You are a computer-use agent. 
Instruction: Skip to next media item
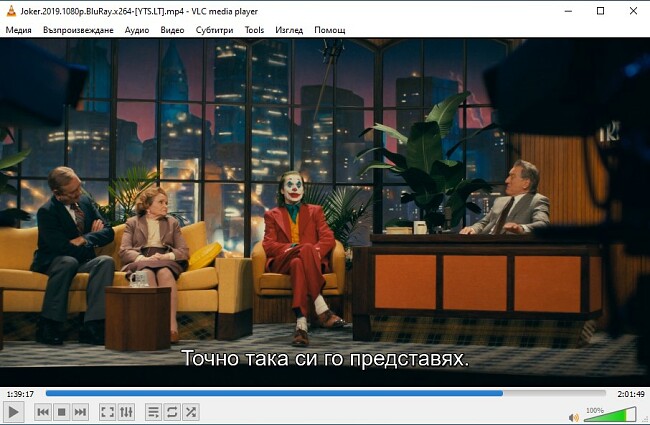(x=80, y=412)
